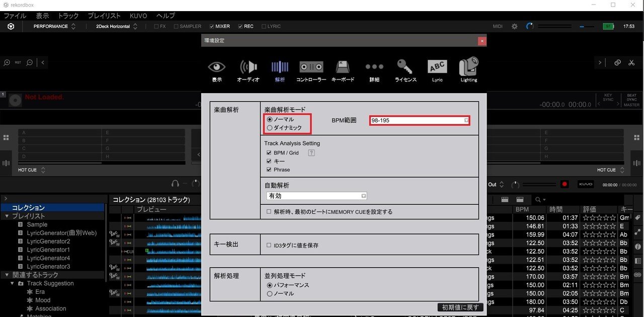Open the ヘルプ menu
This screenshot has height=317, width=644.
coord(166,16)
